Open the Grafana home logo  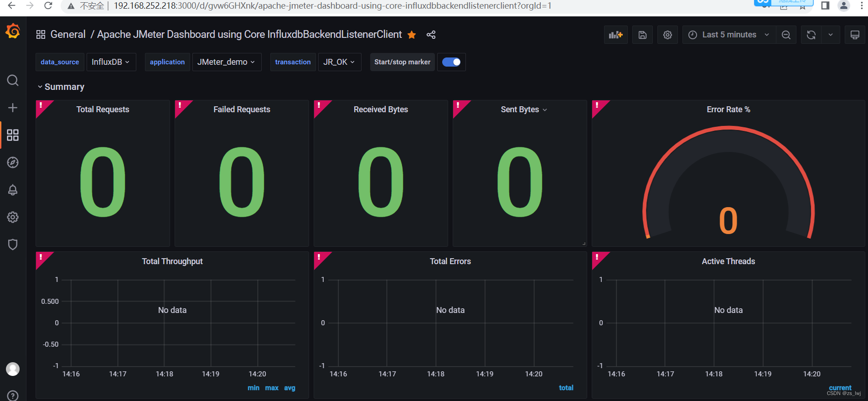pyautogui.click(x=13, y=31)
